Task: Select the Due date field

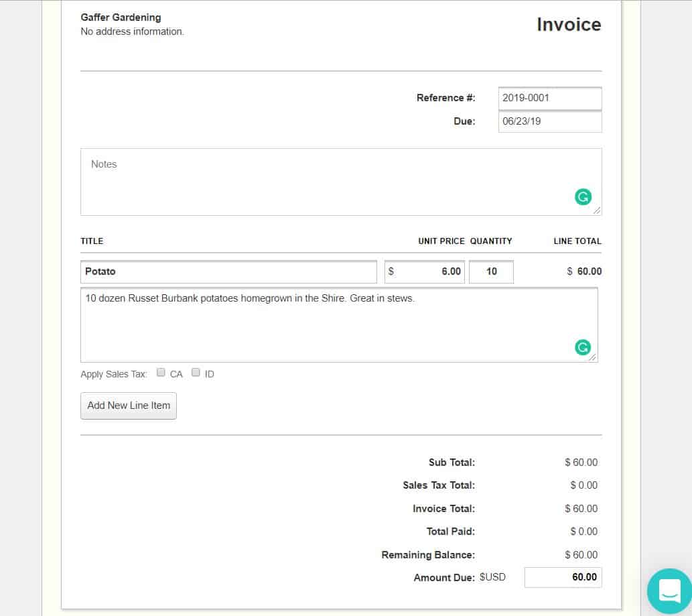Action: 550,121
